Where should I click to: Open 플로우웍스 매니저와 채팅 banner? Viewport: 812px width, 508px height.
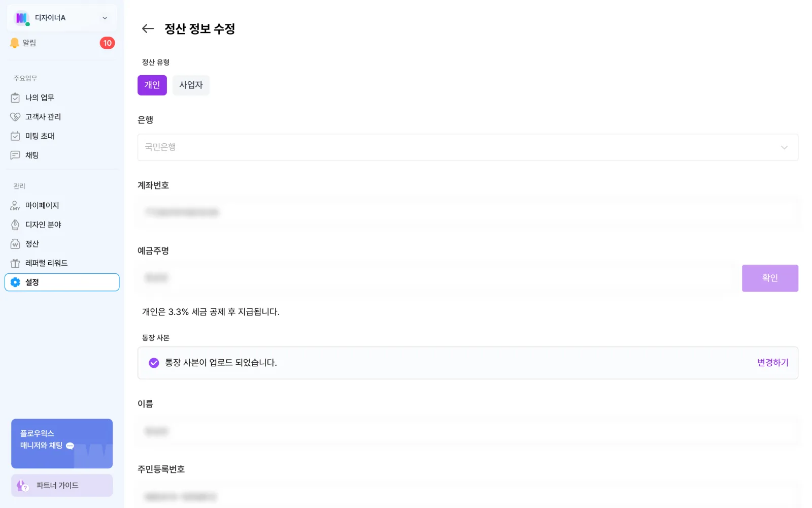click(62, 443)
